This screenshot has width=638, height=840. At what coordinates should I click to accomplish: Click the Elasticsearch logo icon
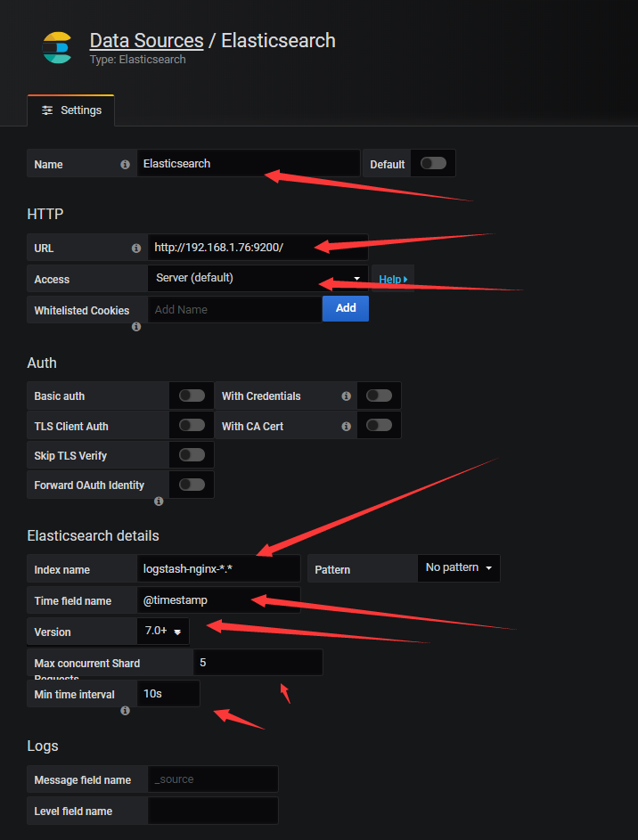click(57, 48)
